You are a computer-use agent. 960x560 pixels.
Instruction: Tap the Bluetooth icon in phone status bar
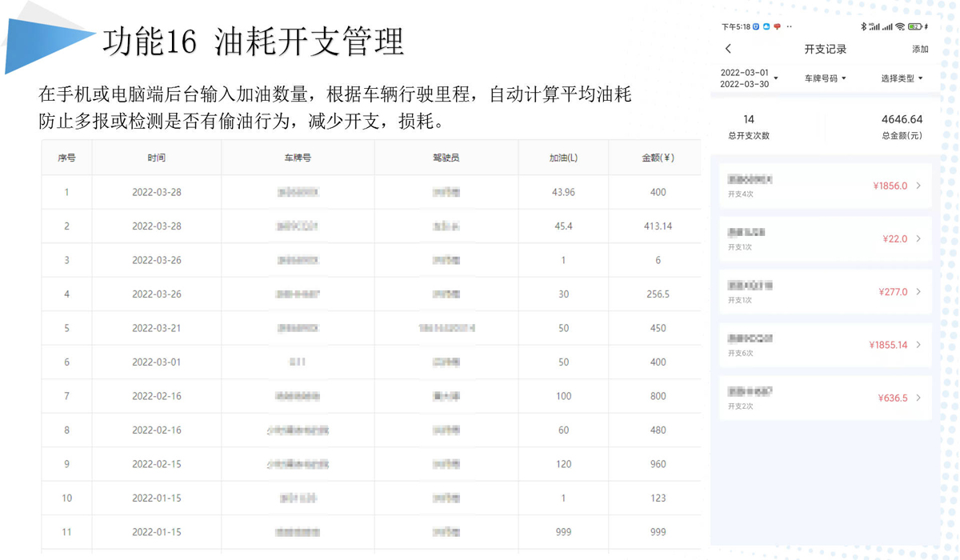tap(863, 26)
